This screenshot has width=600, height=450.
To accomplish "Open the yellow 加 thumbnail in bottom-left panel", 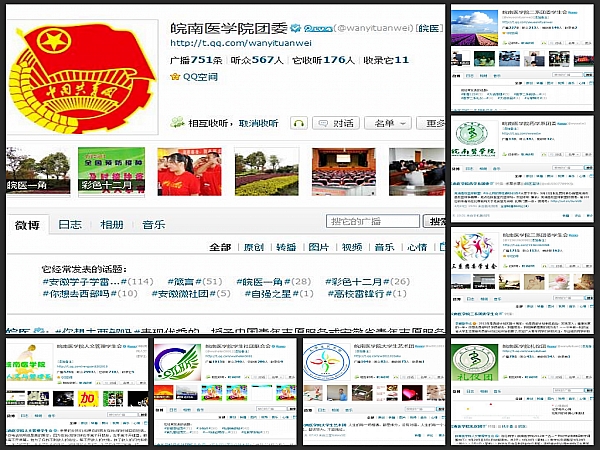I will pos(88,398).
